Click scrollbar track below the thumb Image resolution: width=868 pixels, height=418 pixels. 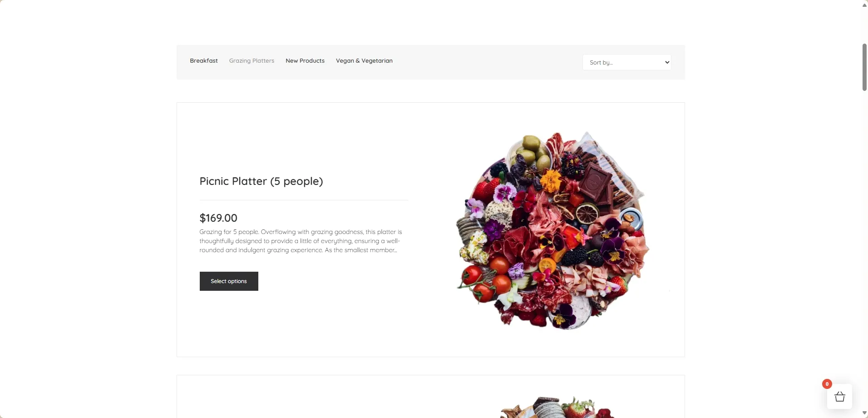click(864, 250)
